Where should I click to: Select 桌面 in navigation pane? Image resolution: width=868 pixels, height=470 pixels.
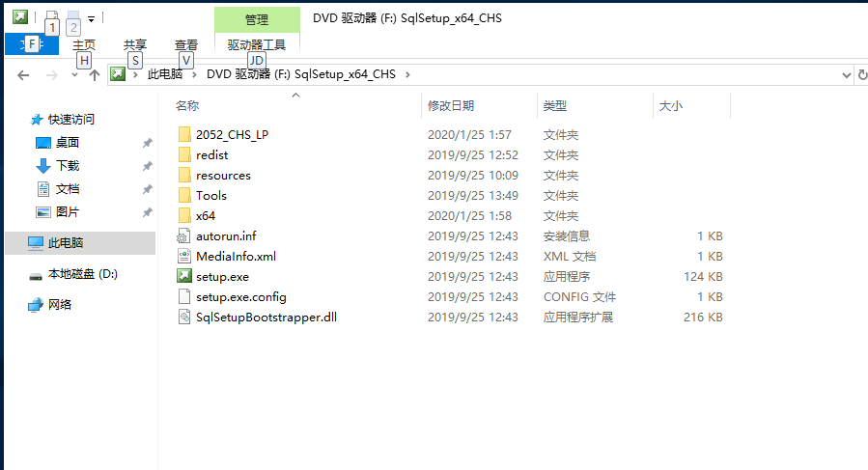[68, 143]
